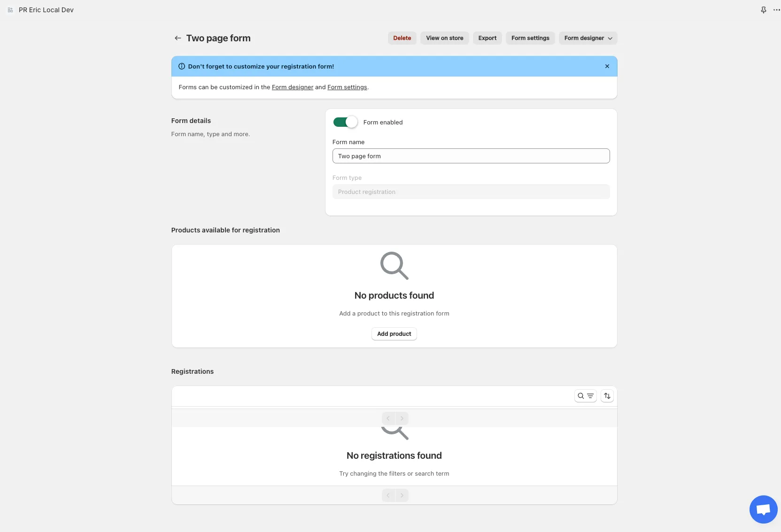Screen dimensions: 781x532
Task: Open Form settings from the header
Action: point(530,38)
